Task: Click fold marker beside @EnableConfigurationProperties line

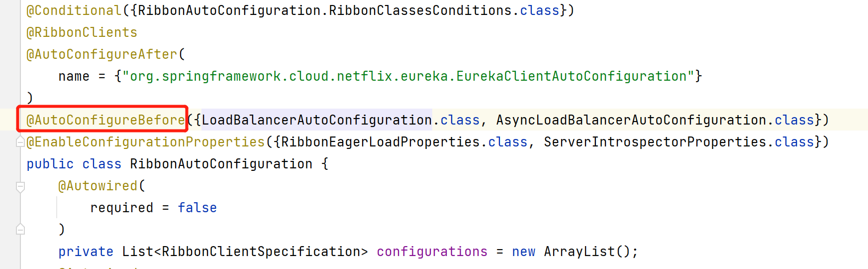Action: pyautogui.click(x=20, y=142)
